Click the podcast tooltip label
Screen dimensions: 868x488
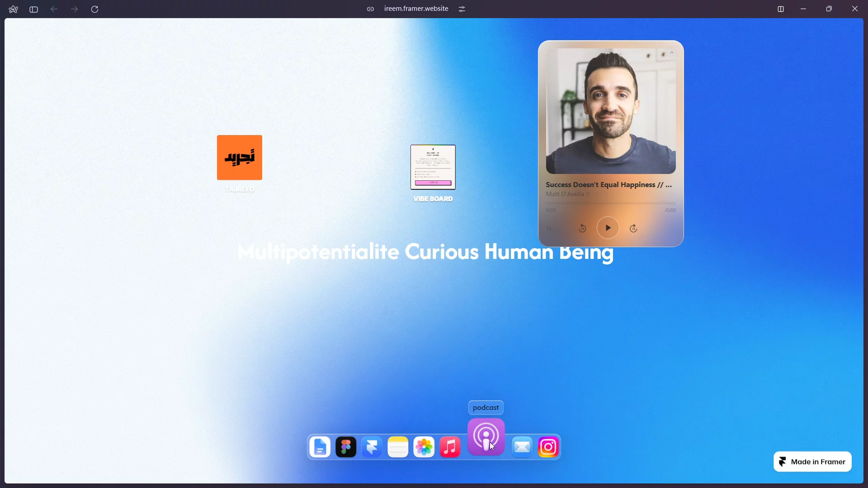[x=486, y=408]
